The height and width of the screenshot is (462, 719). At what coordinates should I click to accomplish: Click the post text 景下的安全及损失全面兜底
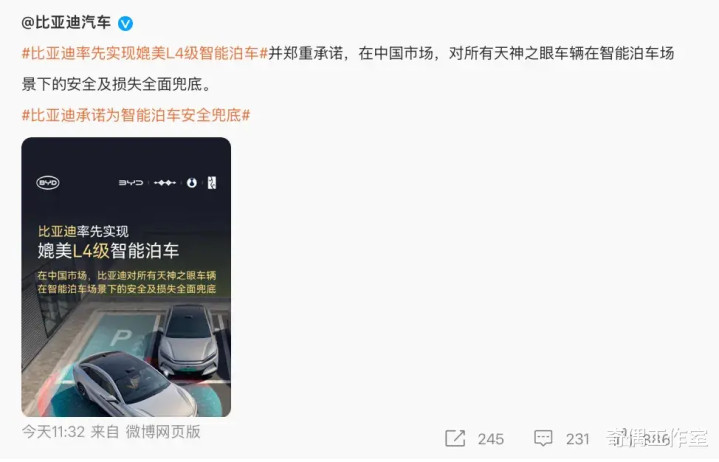point(112,84)
